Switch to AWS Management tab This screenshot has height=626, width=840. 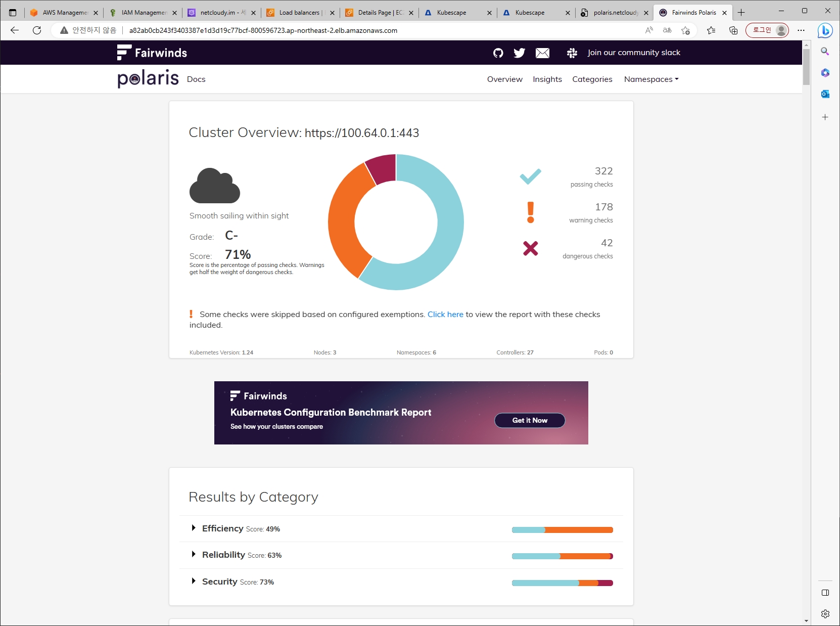coord(64,13)
